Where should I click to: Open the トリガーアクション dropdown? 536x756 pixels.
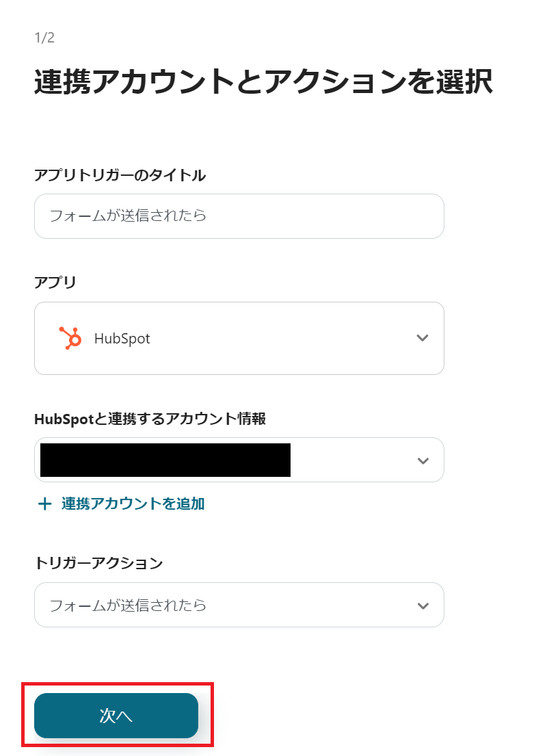pos(239,605)
